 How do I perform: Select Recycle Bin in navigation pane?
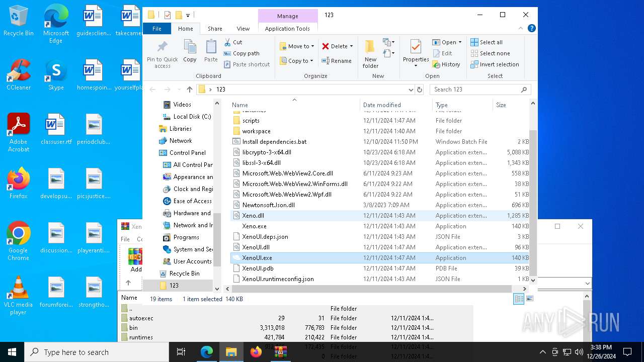(180, 274)
